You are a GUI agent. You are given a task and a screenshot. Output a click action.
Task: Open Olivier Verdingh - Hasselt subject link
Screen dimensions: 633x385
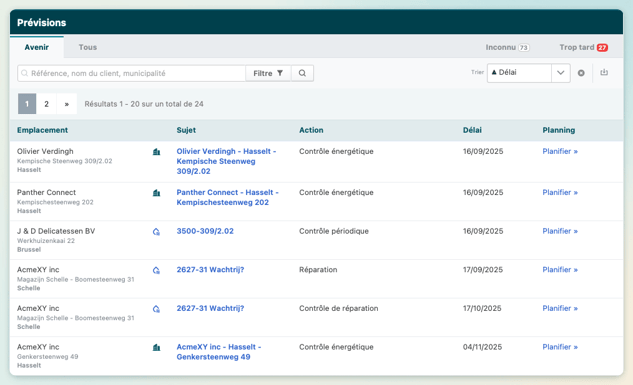(226, 161)
